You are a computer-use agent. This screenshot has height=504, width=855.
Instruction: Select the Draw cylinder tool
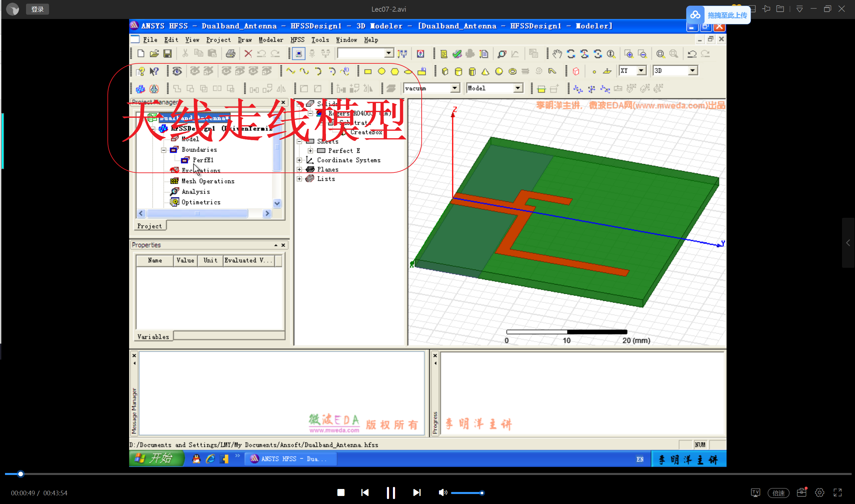coord(458,71)
